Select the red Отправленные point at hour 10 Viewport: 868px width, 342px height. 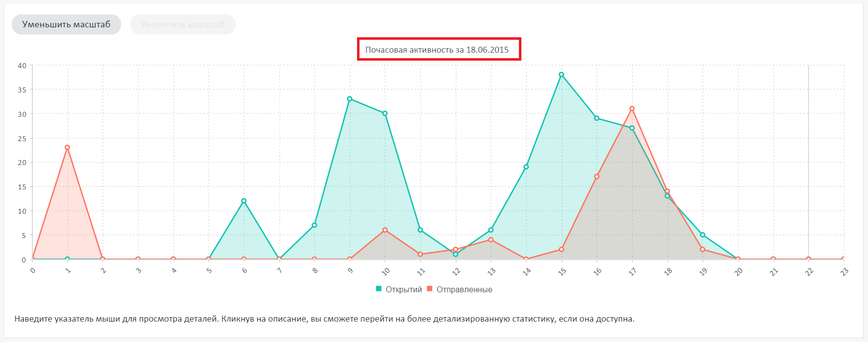pos(385,230)
